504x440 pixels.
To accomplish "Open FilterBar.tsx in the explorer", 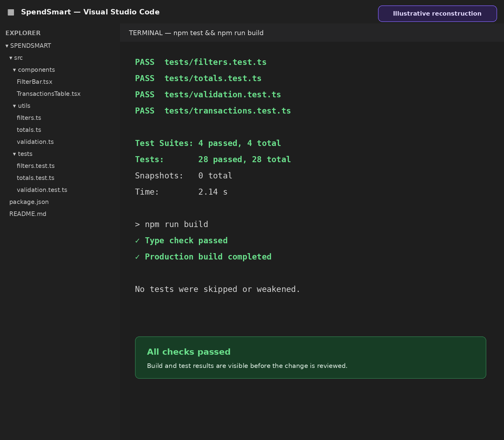I will 34,82.
